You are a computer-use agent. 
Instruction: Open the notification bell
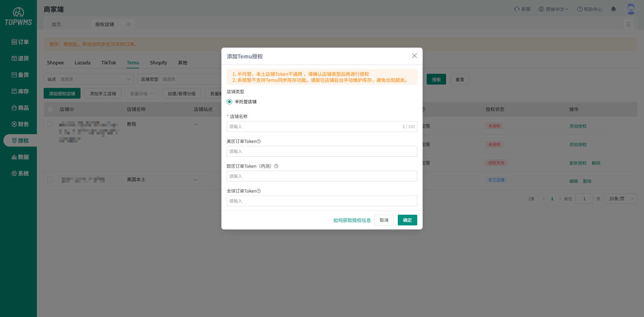click(613, 9)
